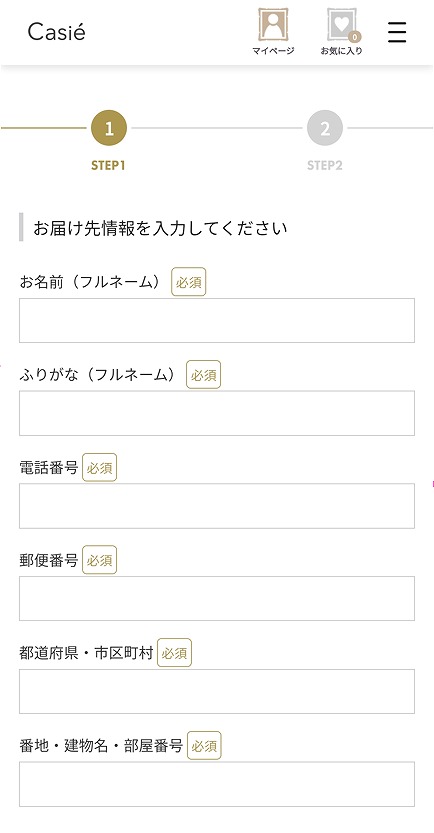Focus the 電話番号 input field
This screenshot has height=833, width=434.
pos(217,506)
